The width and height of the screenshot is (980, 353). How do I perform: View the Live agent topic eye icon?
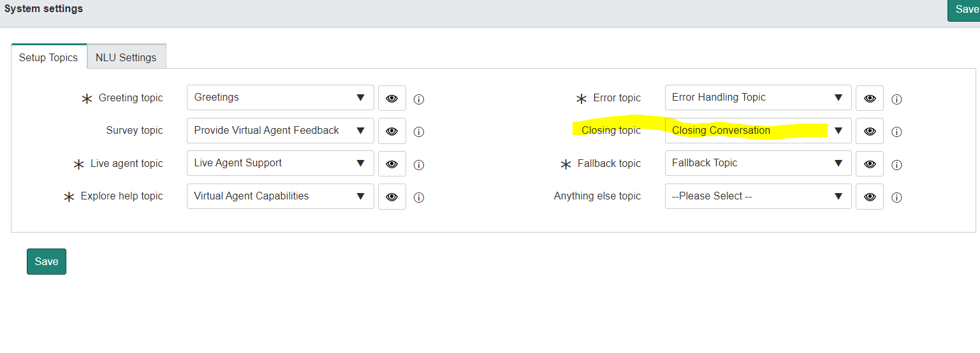point(392,164)
